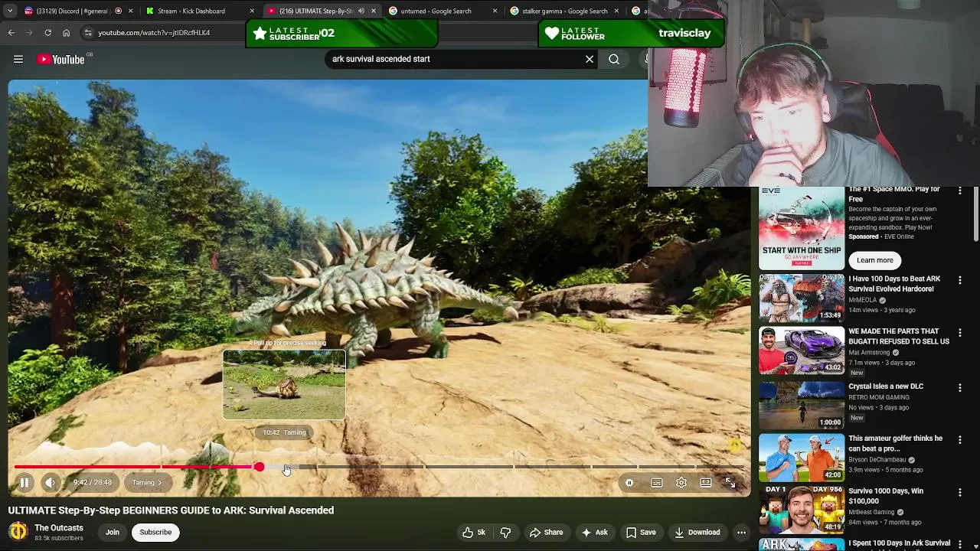Open options for the Bugatti video

point(960,334)
